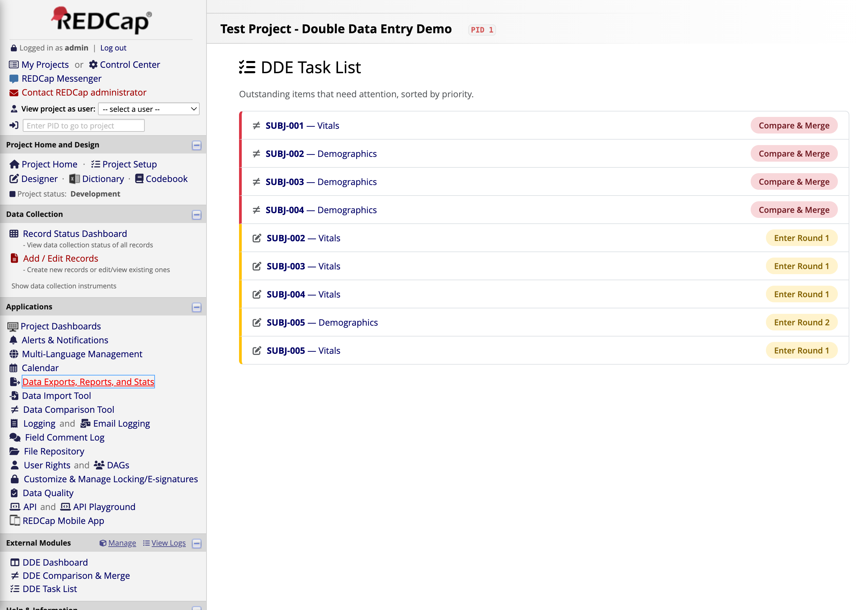Click the Log out link

(113, 48)
